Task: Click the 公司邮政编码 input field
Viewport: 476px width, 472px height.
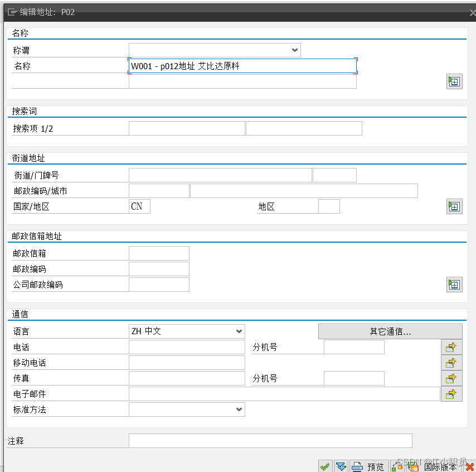Action: [x=159, y=285]
